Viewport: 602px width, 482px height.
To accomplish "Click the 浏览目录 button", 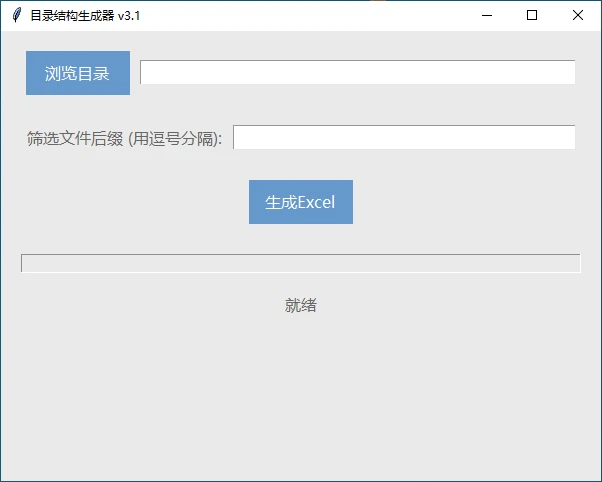I will [78, 73].
